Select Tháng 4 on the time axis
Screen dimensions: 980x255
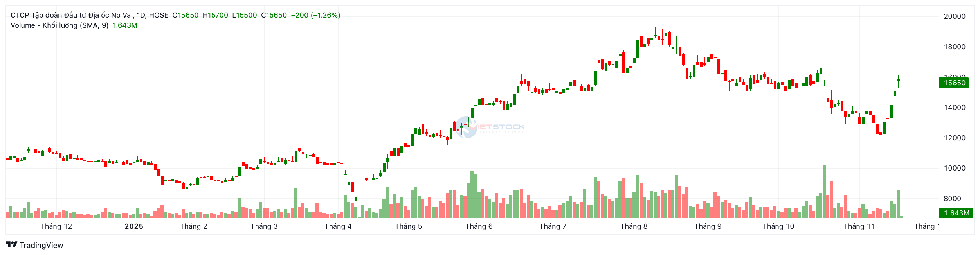click(x=338, y=226)
